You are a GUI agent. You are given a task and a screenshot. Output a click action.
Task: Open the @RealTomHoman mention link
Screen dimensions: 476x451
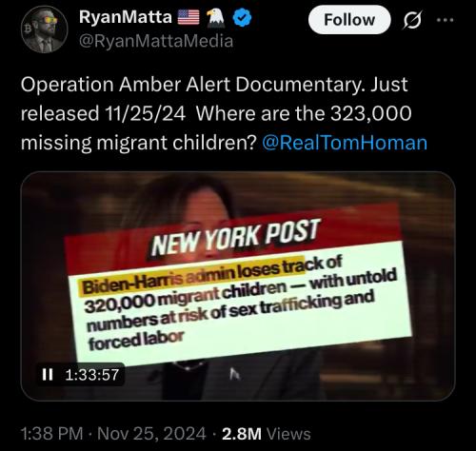345,143
